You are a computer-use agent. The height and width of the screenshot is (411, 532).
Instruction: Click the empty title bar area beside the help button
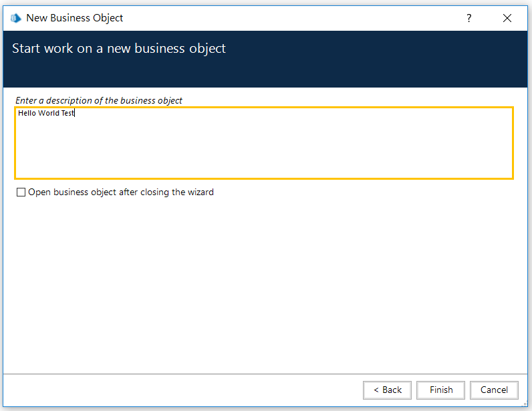click(301, 18)
